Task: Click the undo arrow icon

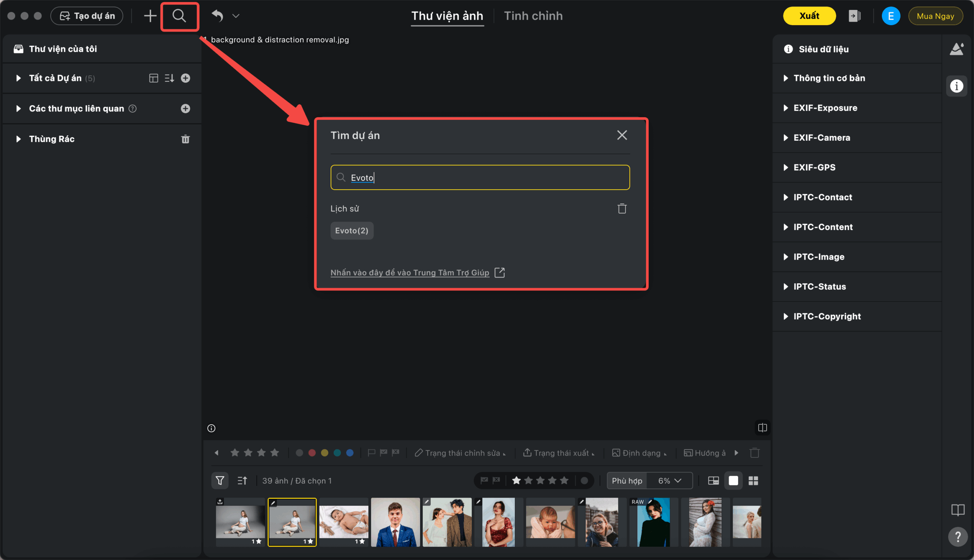Action: (x=217, y=16)
